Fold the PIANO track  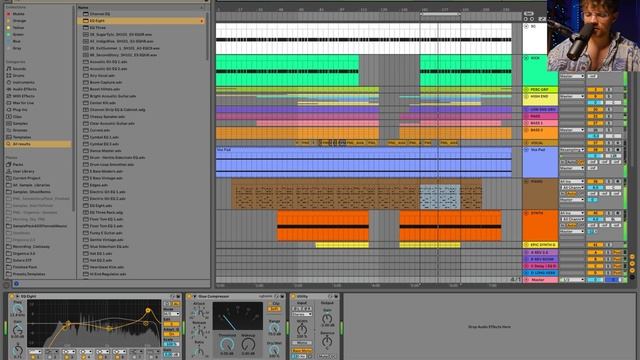click(x=527, y=182)
